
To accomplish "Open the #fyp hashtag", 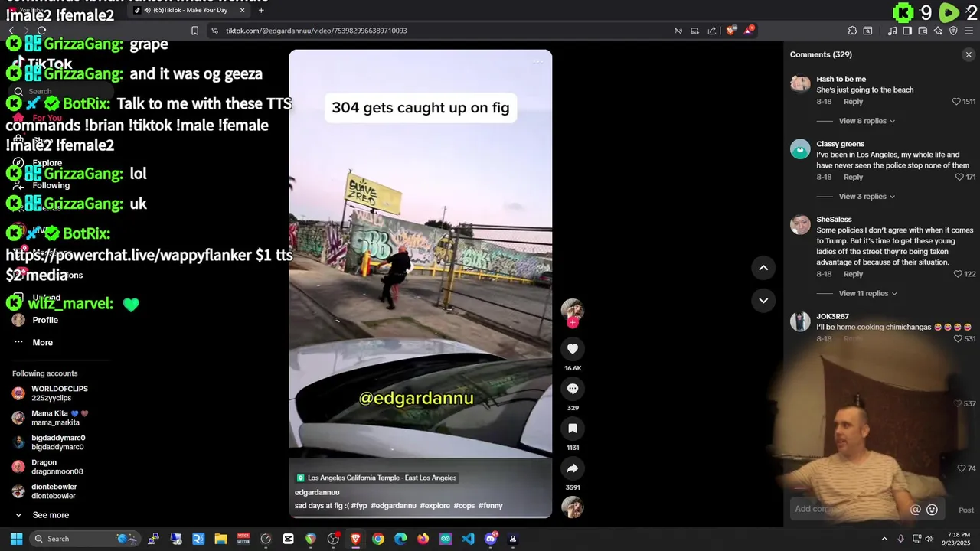I will pos(359,506).
